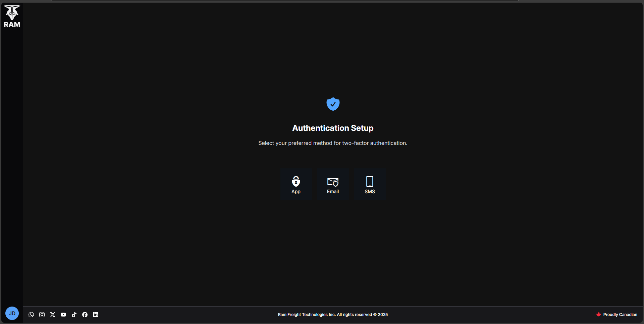Viewport: 644px width, 324px height.
Task: Visit the Facebook page
Action: [85, 315]
